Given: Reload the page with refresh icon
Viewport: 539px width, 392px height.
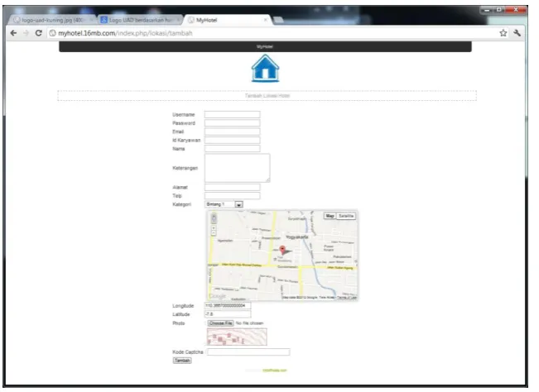Looking at the screenshot, I should point(38,33).
